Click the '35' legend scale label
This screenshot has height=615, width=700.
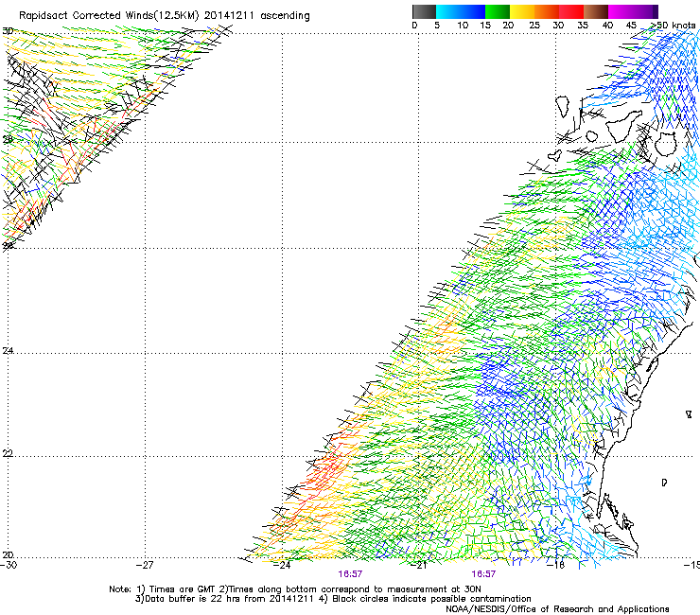point(583,26)
